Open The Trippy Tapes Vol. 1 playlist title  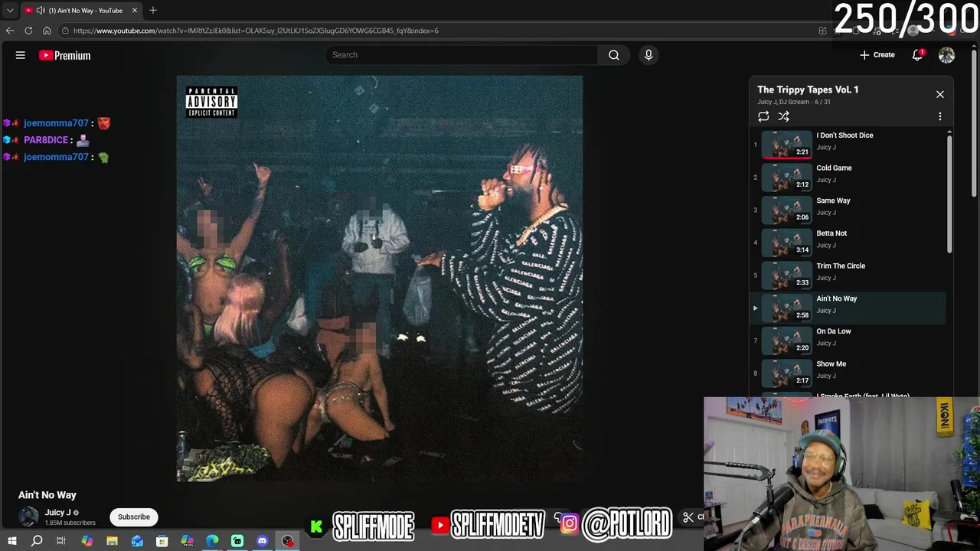[808, 90]
